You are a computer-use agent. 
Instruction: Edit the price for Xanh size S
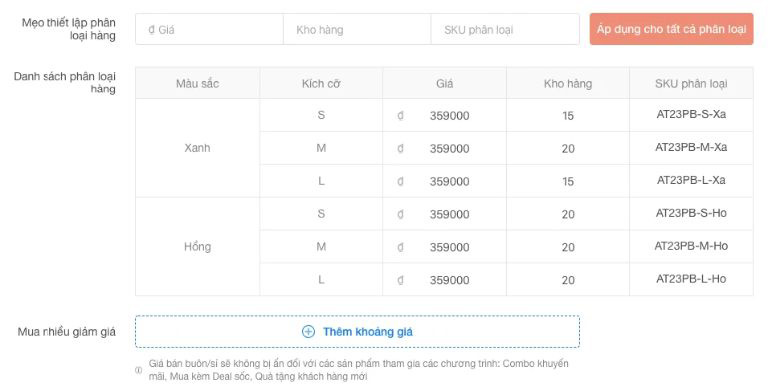444,116
